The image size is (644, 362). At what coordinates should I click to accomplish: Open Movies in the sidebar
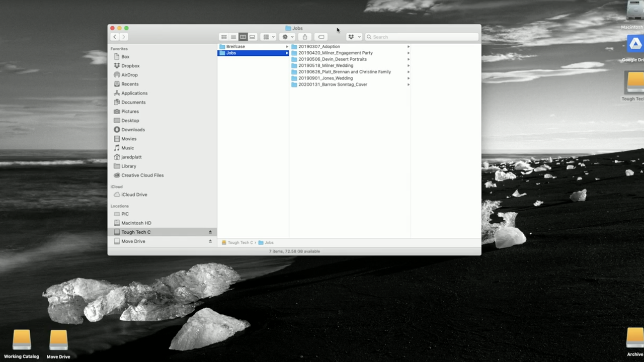click(129, 139)
